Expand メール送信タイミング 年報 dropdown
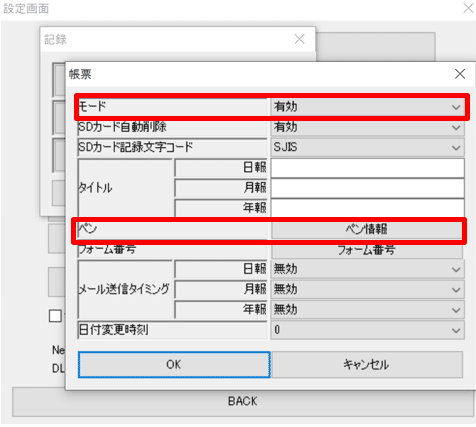476x427 pixels. coord(367,310)
